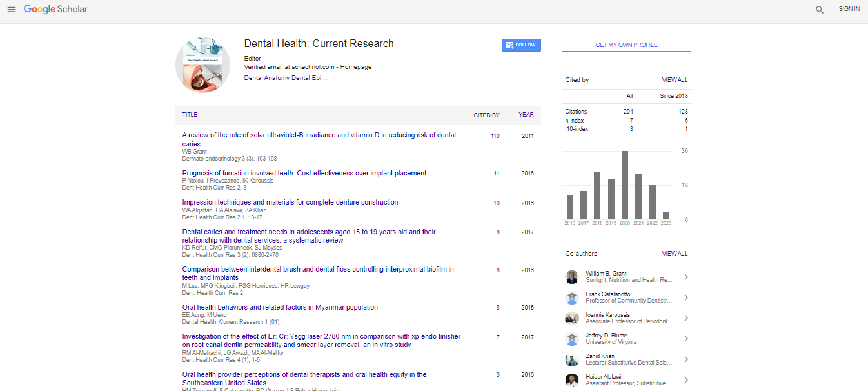The image size is (868, 391).
Task: Open the search magnifier icon
Action: pyautogui.click(x=820, y=10)
